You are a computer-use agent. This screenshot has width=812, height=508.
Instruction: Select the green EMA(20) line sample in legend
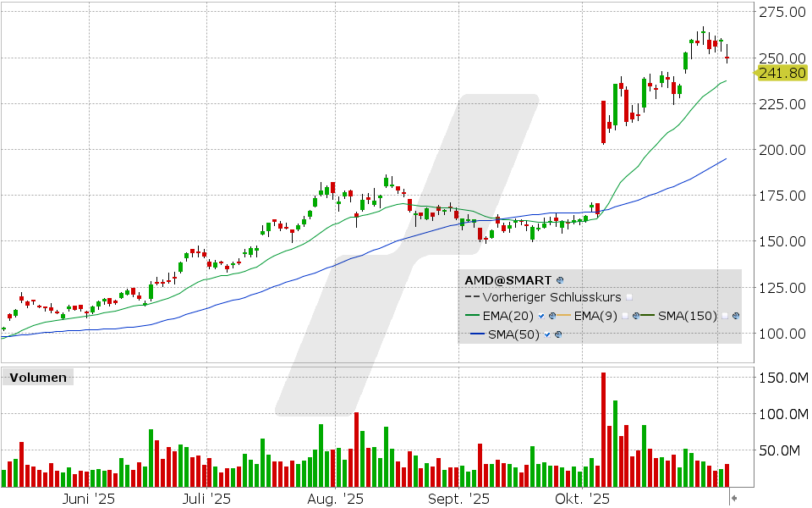pos(472,315)
